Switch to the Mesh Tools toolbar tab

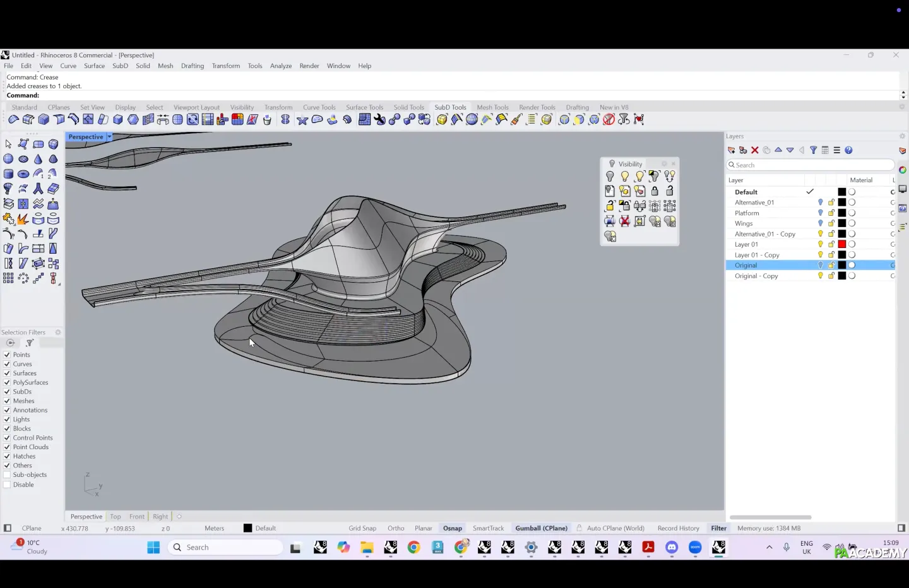[492, 107]
